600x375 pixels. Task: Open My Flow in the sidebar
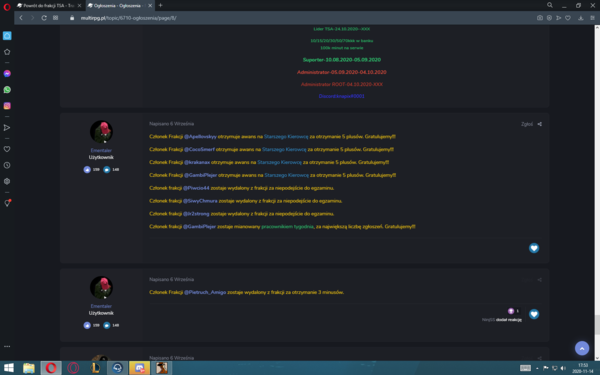[x=7, y=127]
